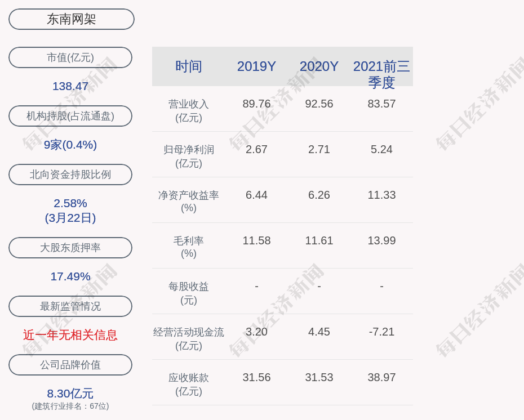Click the 2021前三季度 column header
Image resolution: width=524 pixels, height=420 pixels.
pyautogui.click(x=381, y=74)
